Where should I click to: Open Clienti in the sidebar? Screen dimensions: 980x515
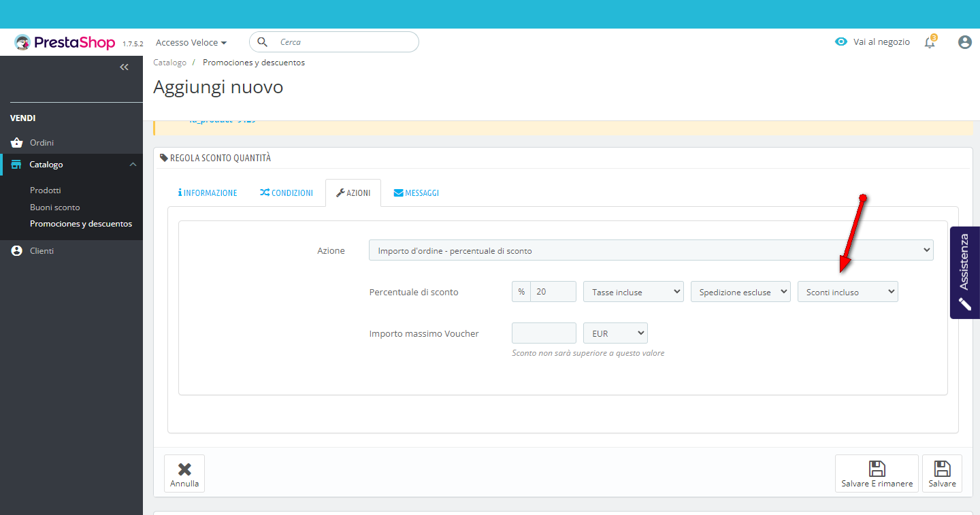(x=42, y=251)
